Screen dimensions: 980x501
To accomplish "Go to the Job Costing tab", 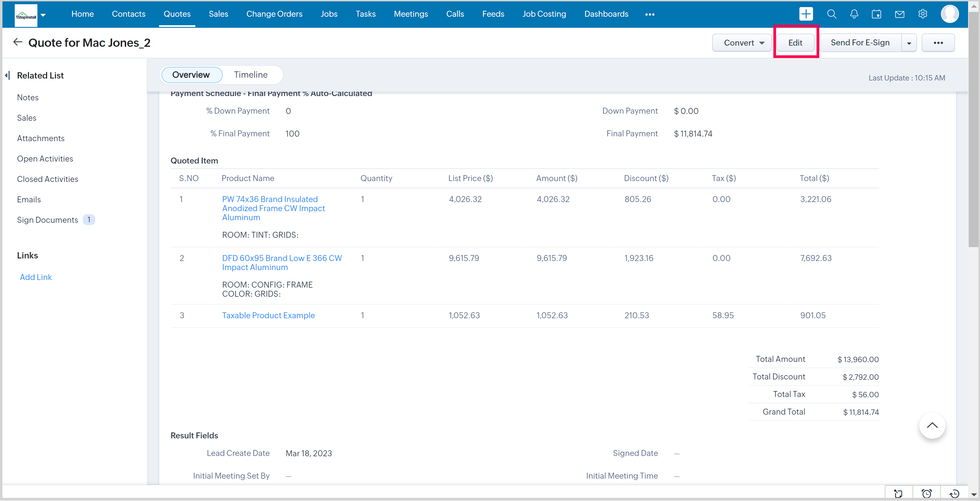I will pyautogui.click(x=544, y=14).
